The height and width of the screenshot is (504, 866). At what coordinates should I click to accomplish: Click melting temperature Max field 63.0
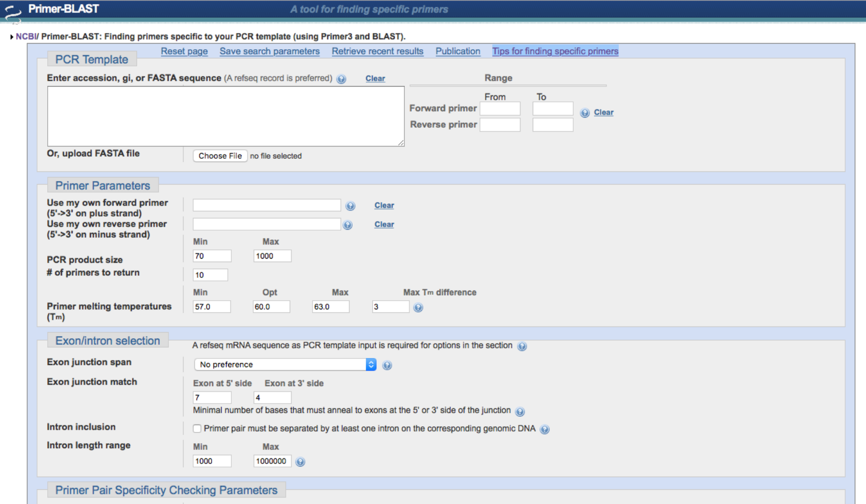tap(331, 307)
